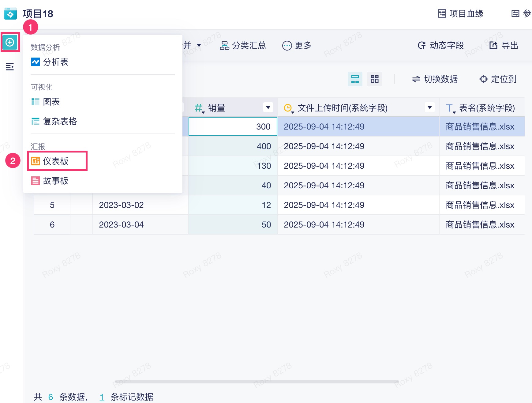Click the 分析表 chart icon
Screen dimensions: 532x403
point(36,62)
